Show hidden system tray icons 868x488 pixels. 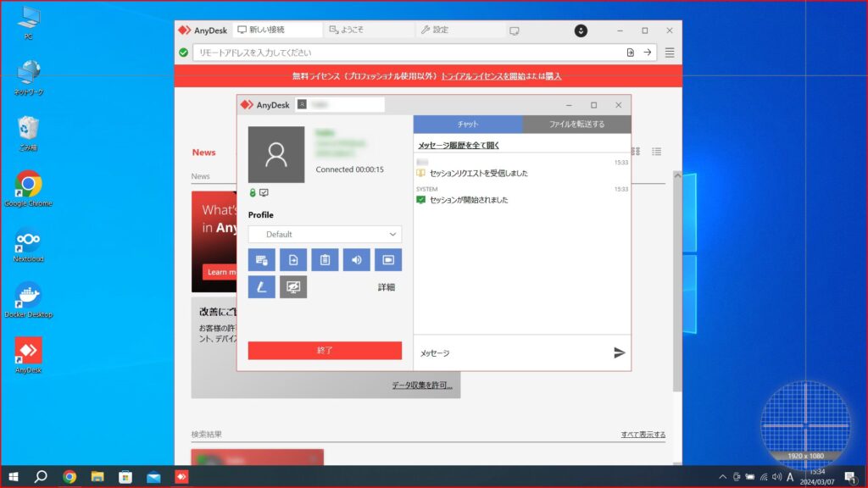pos(722,477)
